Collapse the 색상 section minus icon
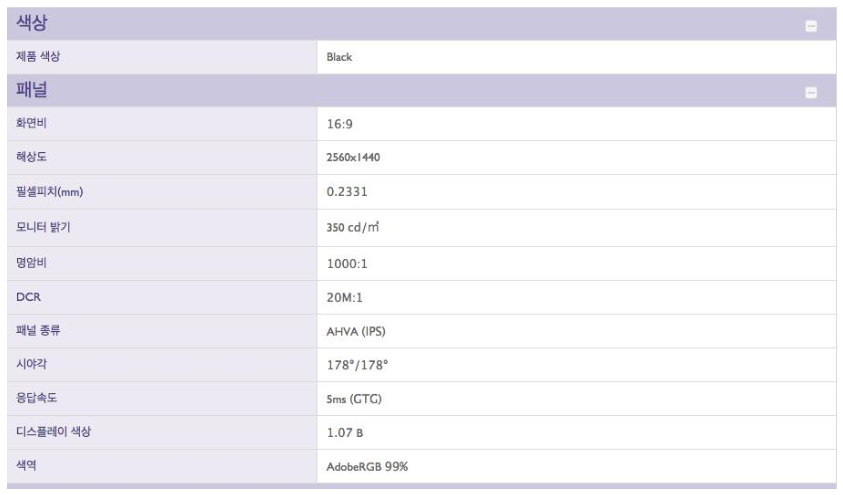Viewport: 843px width, 495px height. coord(811,26)
